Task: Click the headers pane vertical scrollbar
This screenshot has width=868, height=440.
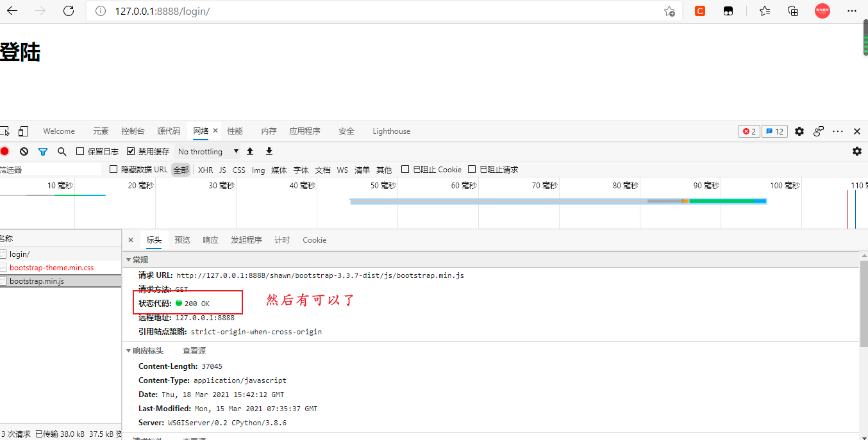Action: pos(864,304)
